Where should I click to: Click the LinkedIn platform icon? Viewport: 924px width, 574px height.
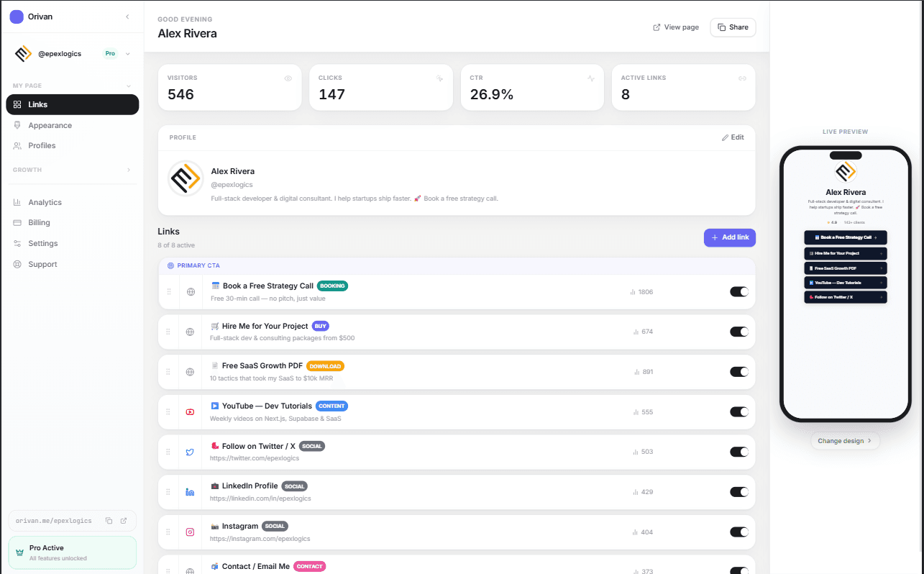tap(190, 492)
